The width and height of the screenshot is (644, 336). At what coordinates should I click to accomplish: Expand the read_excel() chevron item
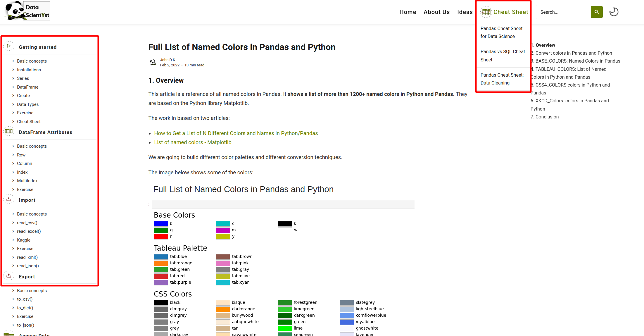(x=13, y=231)
